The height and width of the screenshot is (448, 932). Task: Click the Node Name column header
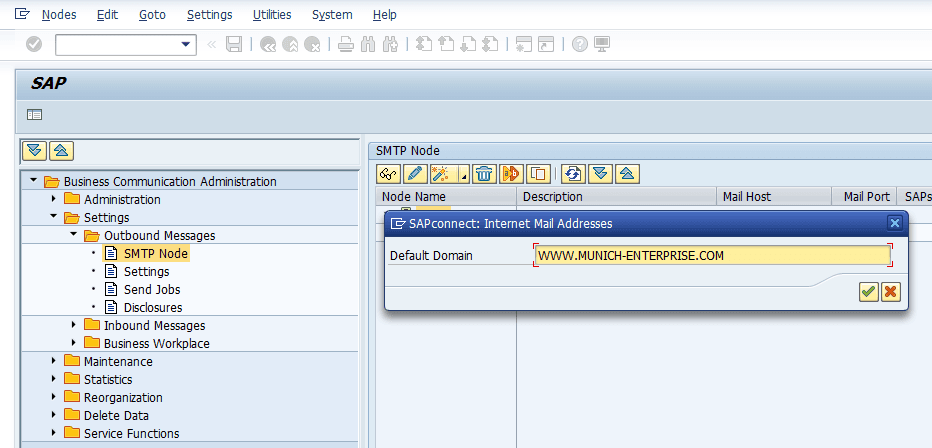pos(446,197)
